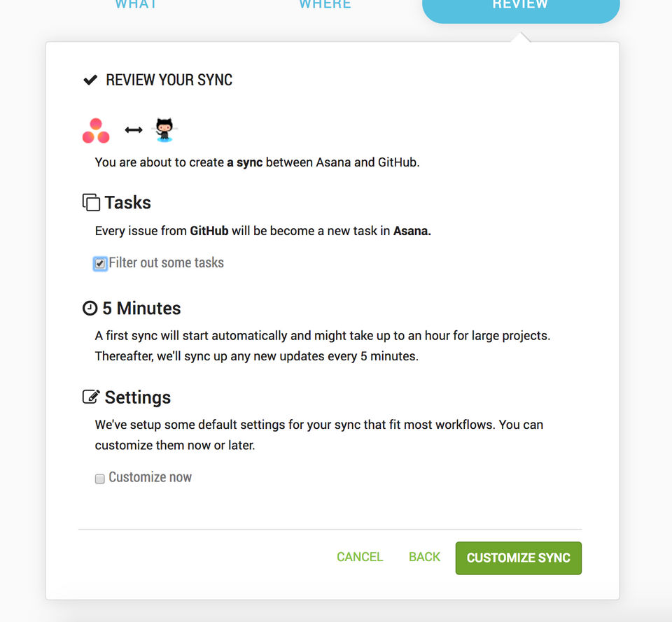Go to the WHERE step tab

[325, 6]
